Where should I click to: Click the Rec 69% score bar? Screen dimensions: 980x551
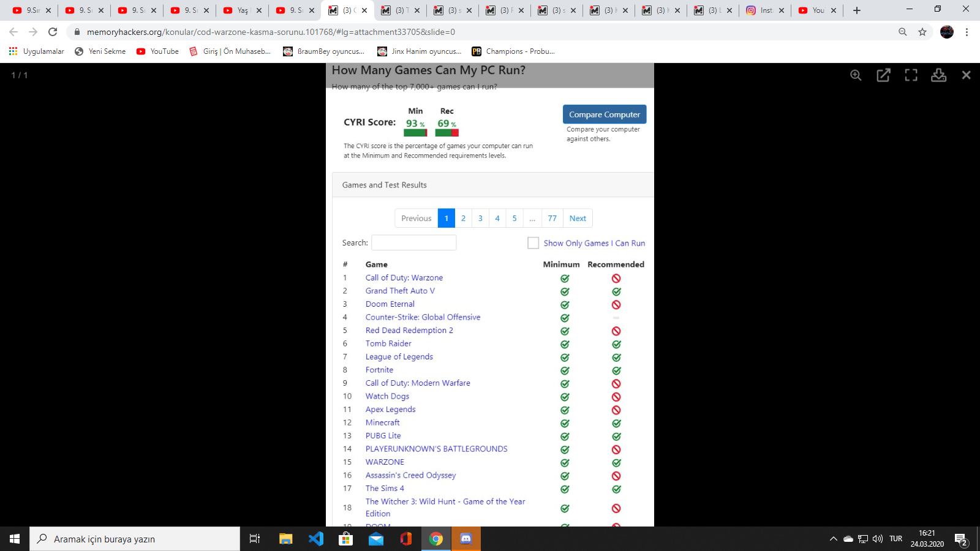coord(447,132)
